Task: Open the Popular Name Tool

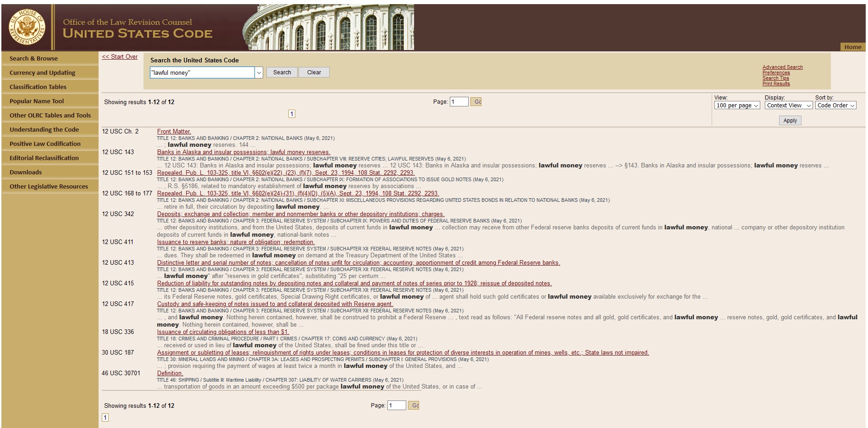Action: [37, 101]
